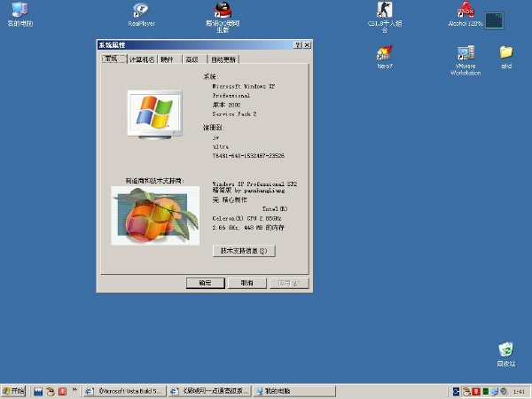Image resolution: width=532 pixels, height=399 pixels.
Task: Open the Tencent QQ penguin desktop shortcut
Action: click(223, 17)
